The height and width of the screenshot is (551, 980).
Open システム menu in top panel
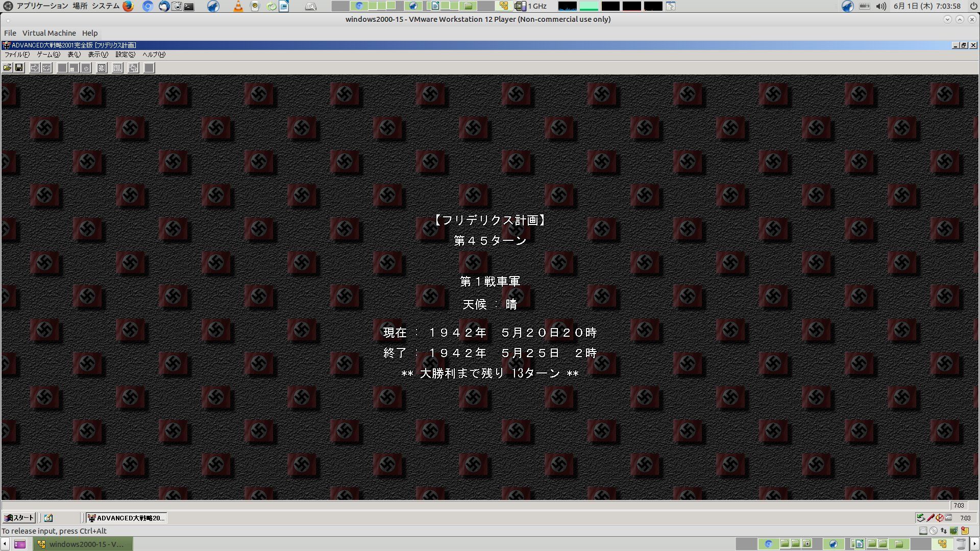click(106, 6)
